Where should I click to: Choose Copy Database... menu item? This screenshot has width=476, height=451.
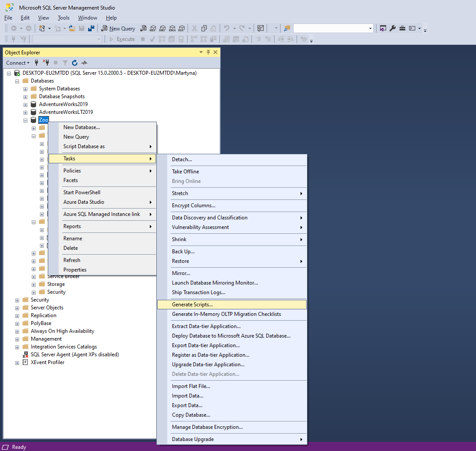pos(232,415)
